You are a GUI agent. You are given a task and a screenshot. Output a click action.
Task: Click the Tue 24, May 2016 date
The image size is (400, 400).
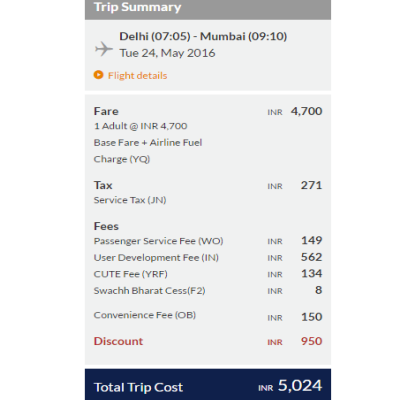(167, 53)
